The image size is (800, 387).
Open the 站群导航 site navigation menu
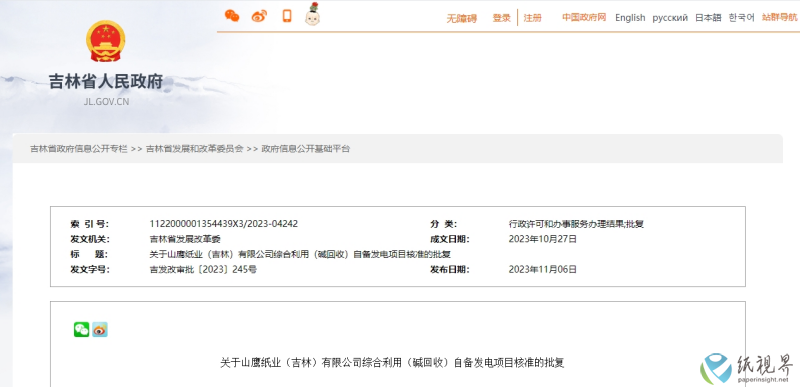pos(780,17)
